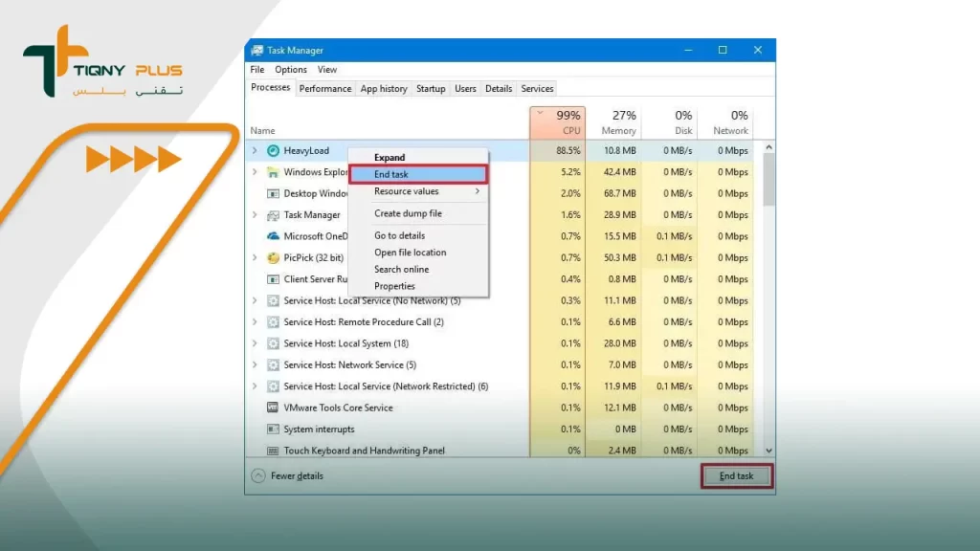
Task: Click the Windows Explorer process icon
Action: [x=273, y=172]
